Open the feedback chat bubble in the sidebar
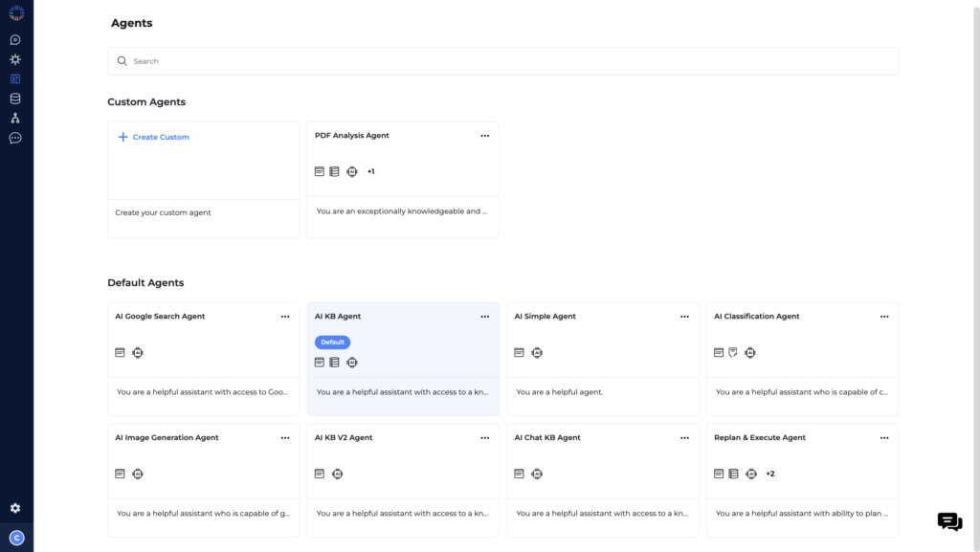This screenshot has width=980, height=552. (14, 138)
